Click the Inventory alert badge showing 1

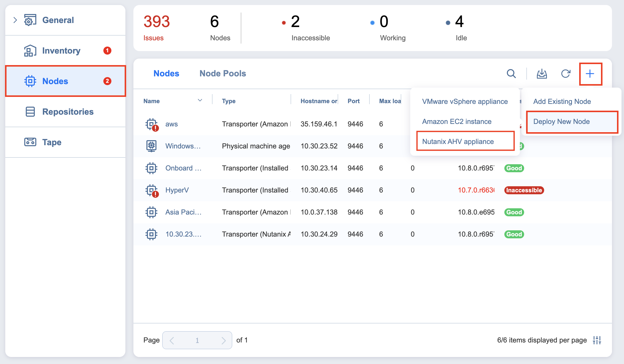click(x=107, y=51)
